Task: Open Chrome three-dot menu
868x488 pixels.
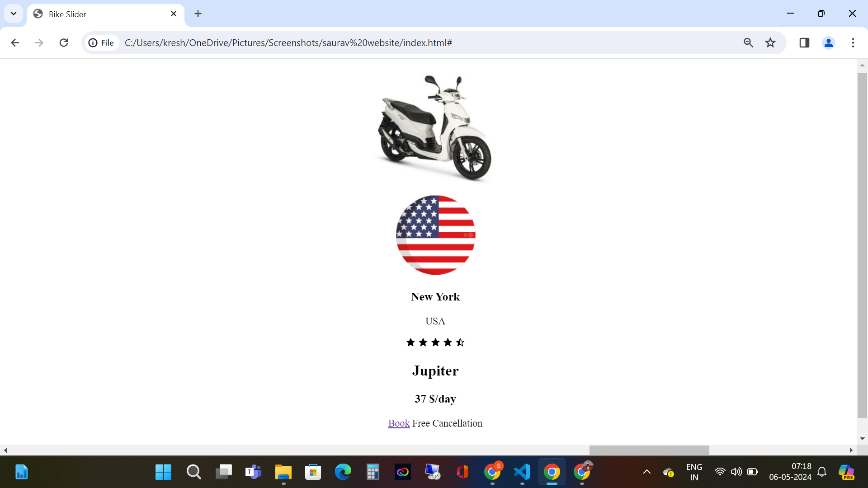Action: coord(853,42)
